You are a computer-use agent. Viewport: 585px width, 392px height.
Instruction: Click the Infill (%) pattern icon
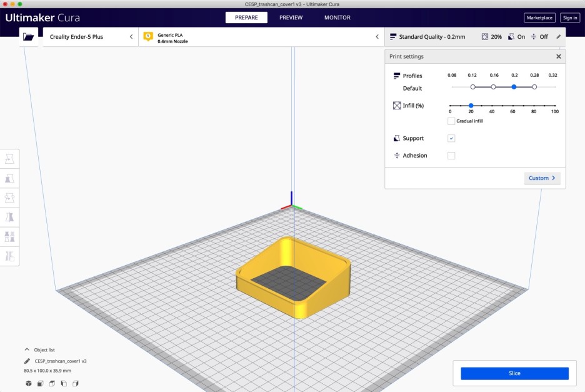tap(397, 106)
